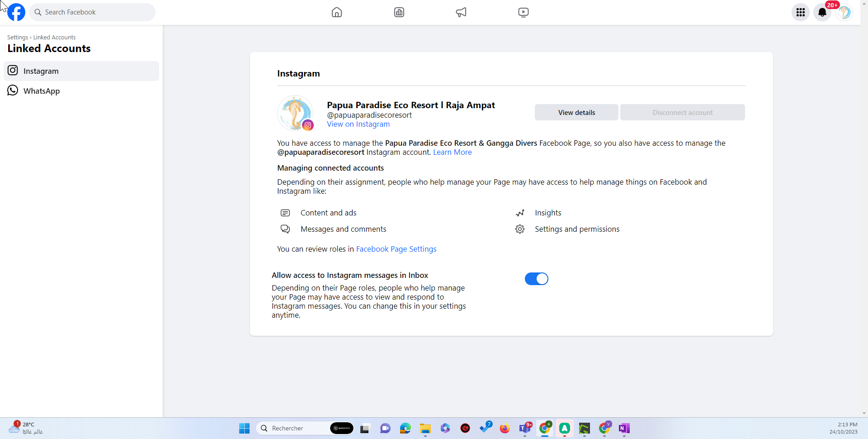Open the Windows Start menu

click(244, 428)
